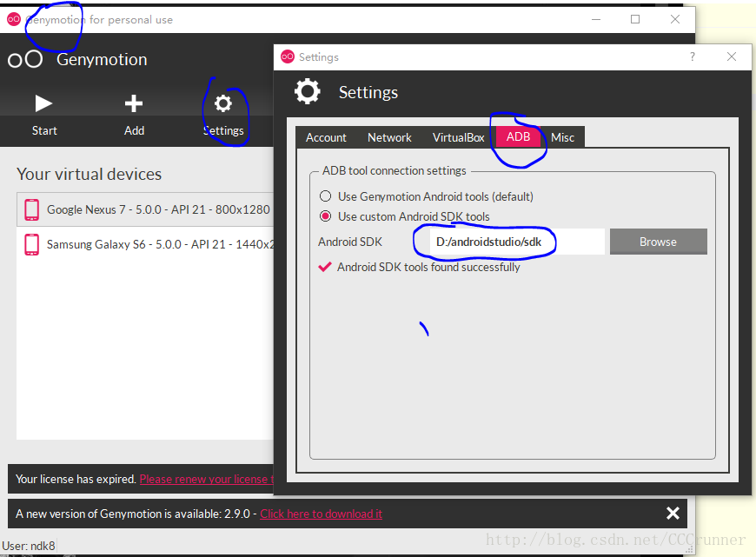
Task: Click the large gear icon in Settings header
Action: (307, 91)
